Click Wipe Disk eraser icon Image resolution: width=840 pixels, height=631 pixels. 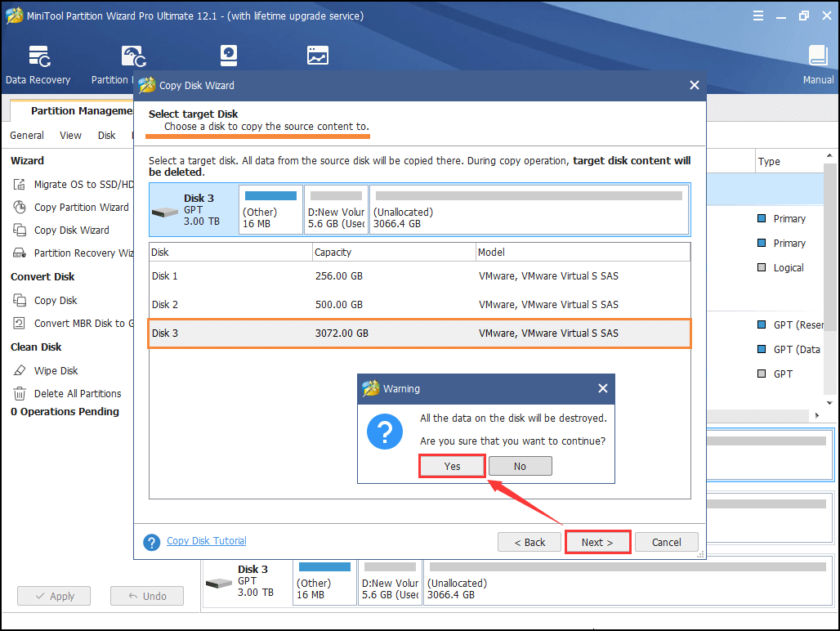pos(20,370)
